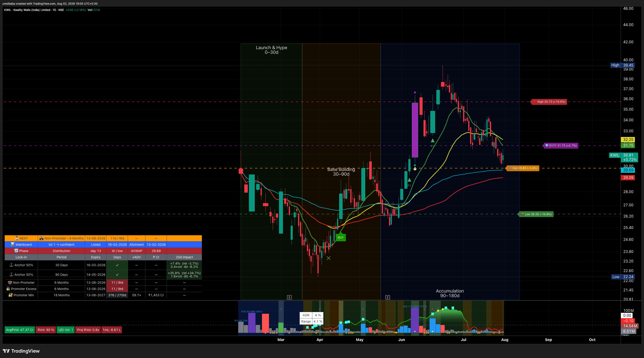644x358 pixels.
Task: Click the +7.4% (rel -3.7%) impact cell
Action: (x=184, y=265)
